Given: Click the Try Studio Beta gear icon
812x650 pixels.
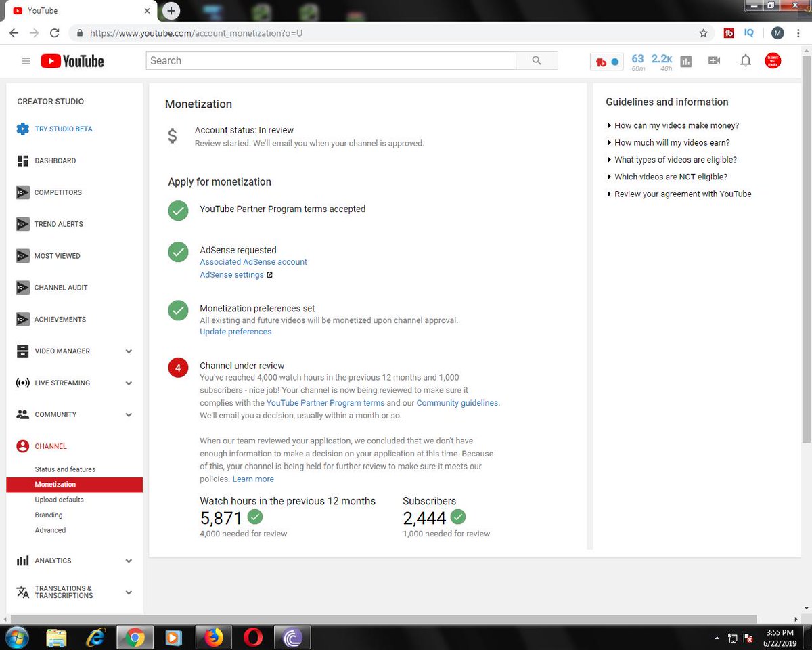Looking at the screenshot, I should (23, 129).
